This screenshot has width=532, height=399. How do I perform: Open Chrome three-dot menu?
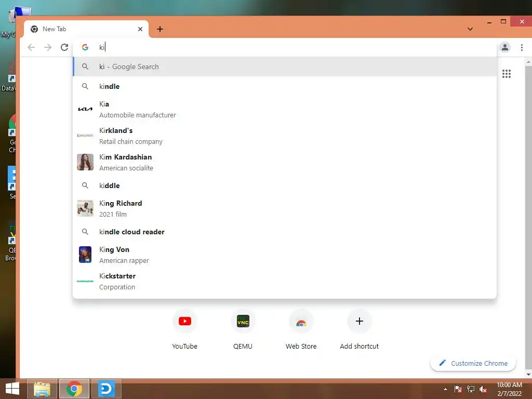pyautogui.click(x=522, y=47)
